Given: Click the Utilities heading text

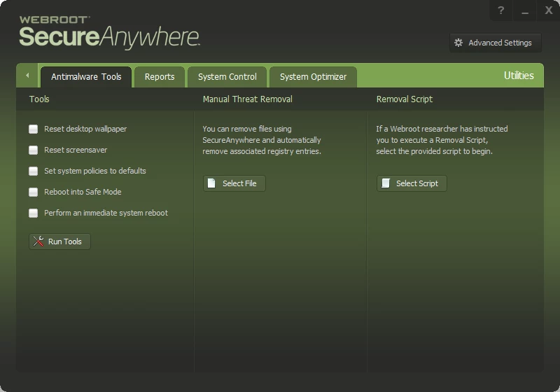Looking at the screenshot, I should click(x=519, y=76).
